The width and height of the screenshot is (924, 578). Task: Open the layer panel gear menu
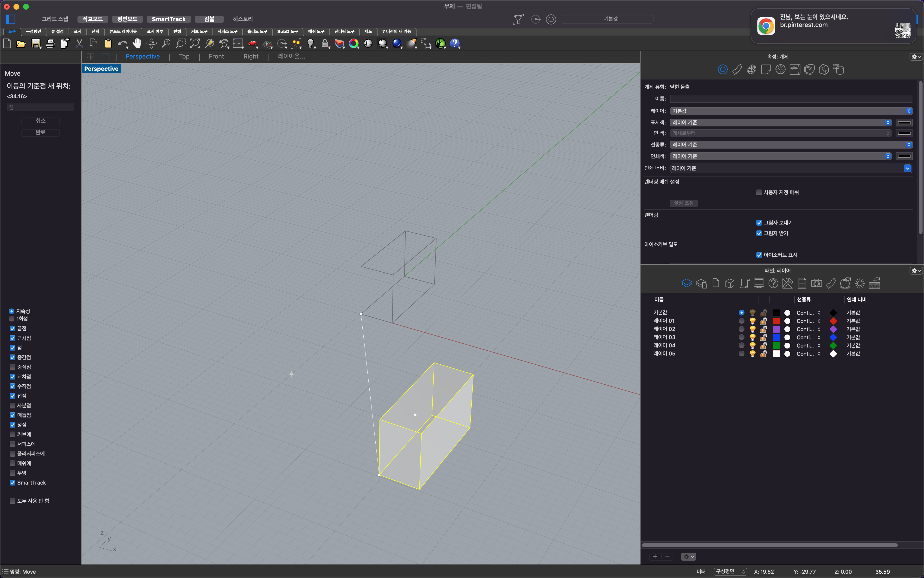916,271
